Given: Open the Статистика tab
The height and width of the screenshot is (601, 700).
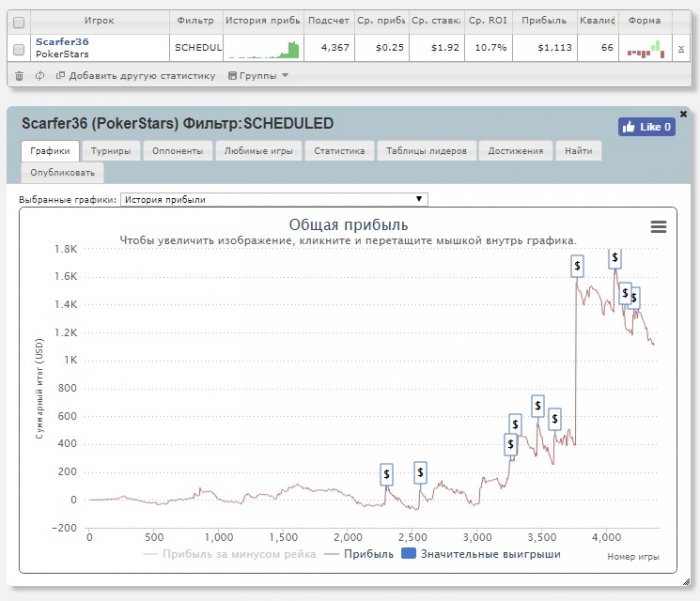Looking at the screenshot, I should (339, 151).
